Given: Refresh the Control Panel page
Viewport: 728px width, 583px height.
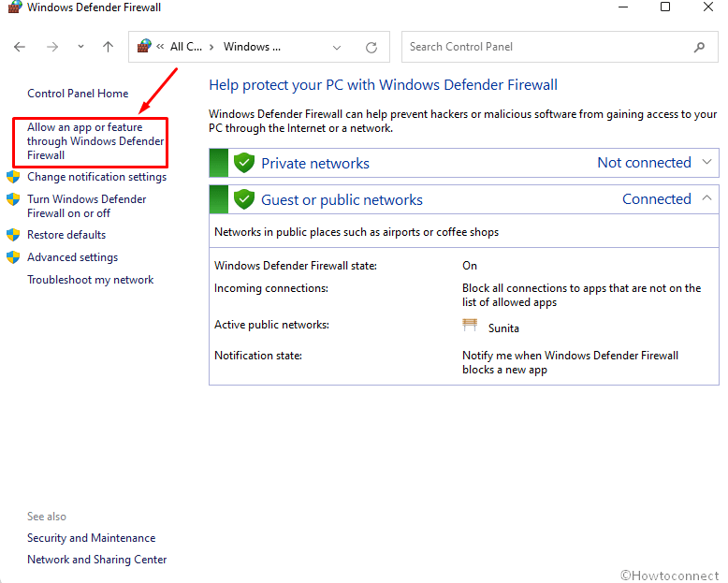Looking at the screenshot, I should click(x=371, y=48).
